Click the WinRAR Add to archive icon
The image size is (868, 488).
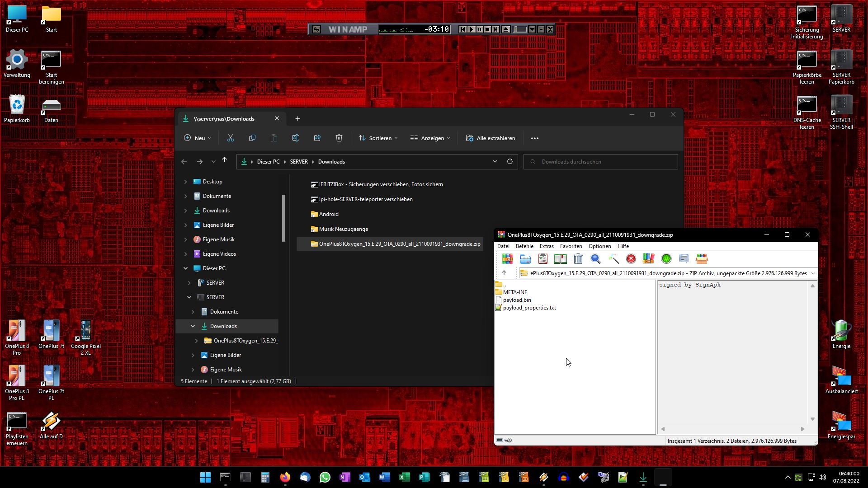(x=507, y=258)
